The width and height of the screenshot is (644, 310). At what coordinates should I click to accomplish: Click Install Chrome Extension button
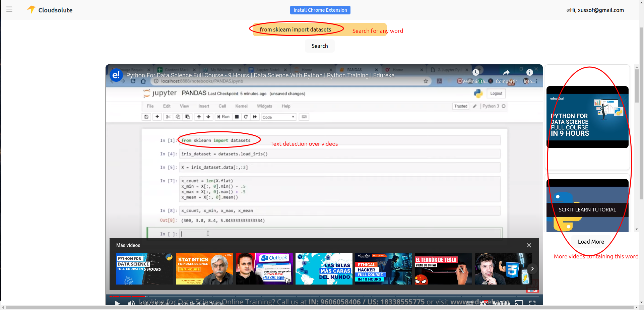coord(320,10)
